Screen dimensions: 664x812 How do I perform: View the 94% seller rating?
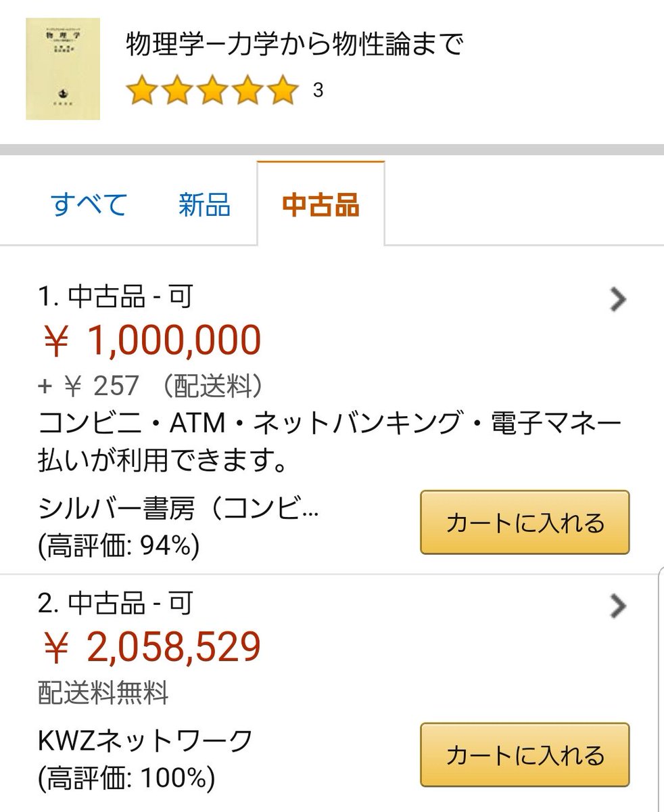tap(119, 545)
